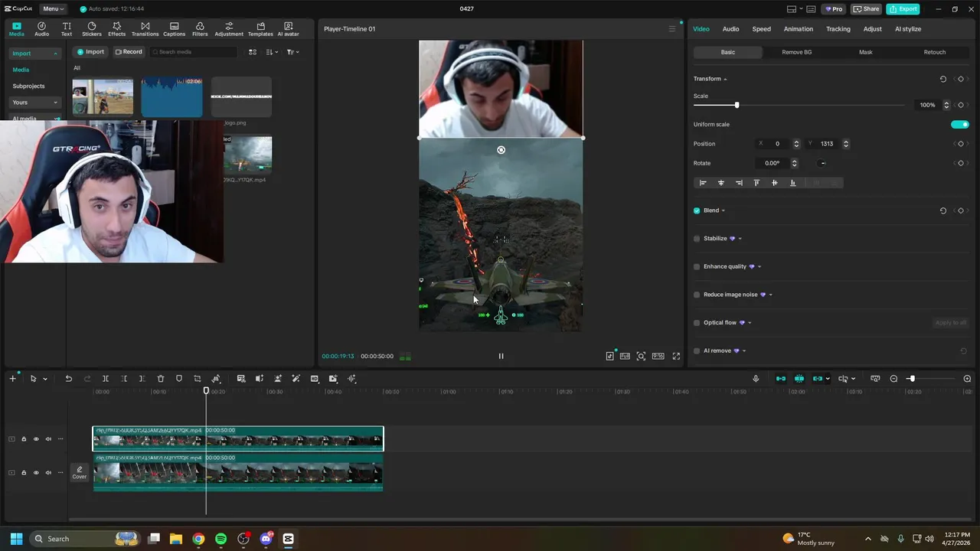Screen dimensions: 980x551
Task: Adjust the timeline zoom slider
Action: point(911,379)
